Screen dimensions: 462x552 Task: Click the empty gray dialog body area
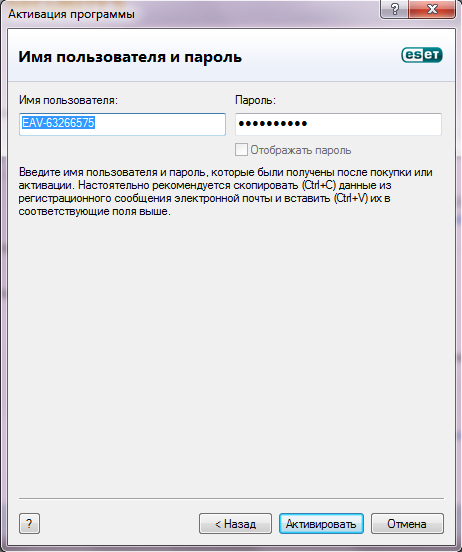231,352
